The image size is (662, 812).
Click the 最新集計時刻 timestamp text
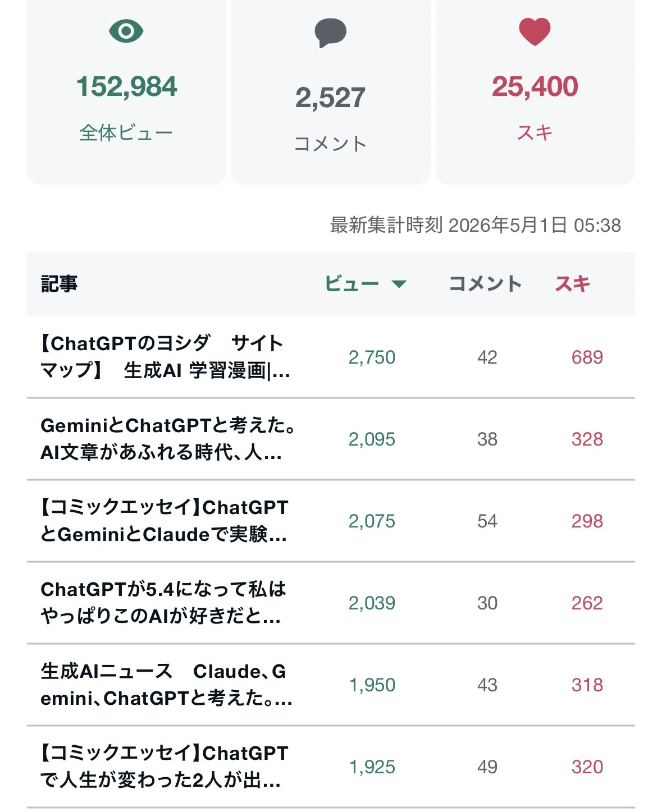click(x=475, y=226)
